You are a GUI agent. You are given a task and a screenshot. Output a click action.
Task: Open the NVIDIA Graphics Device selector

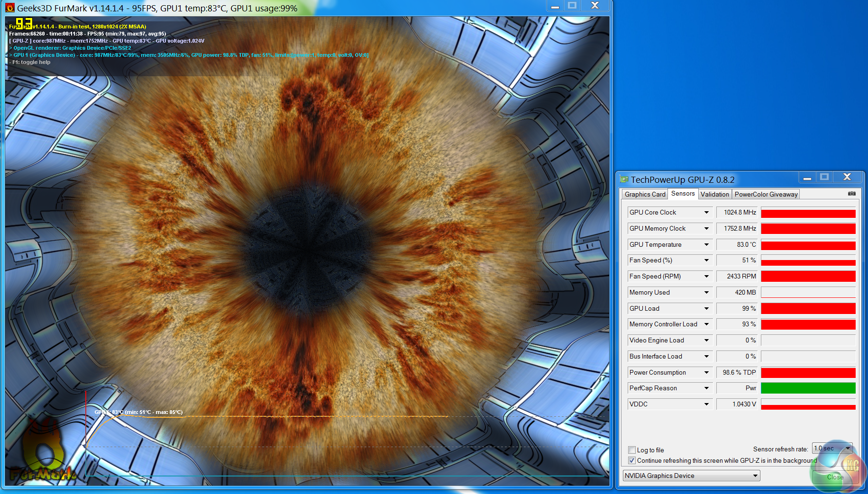coord(691,476)
